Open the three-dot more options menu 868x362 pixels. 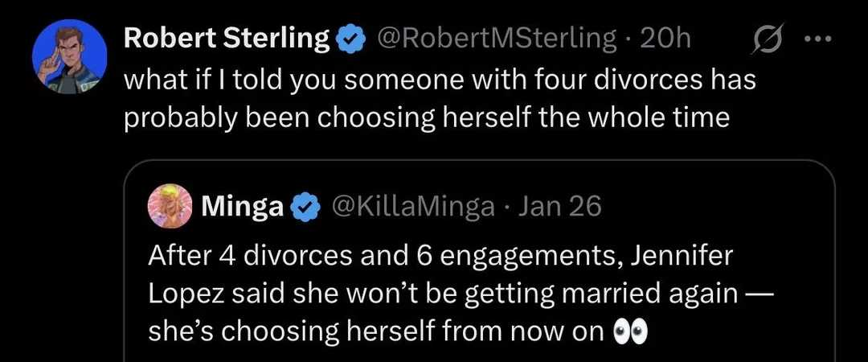click(819, 39)
